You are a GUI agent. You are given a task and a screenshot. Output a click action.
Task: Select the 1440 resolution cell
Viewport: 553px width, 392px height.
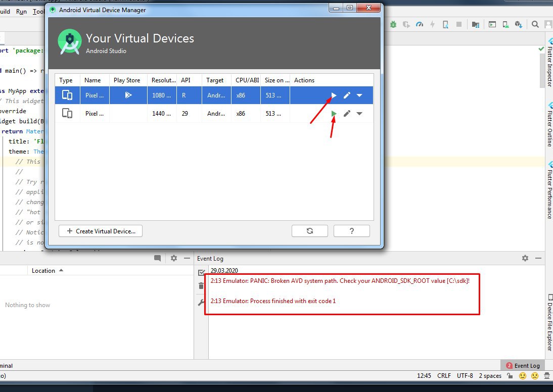click(x=162, y=114)
